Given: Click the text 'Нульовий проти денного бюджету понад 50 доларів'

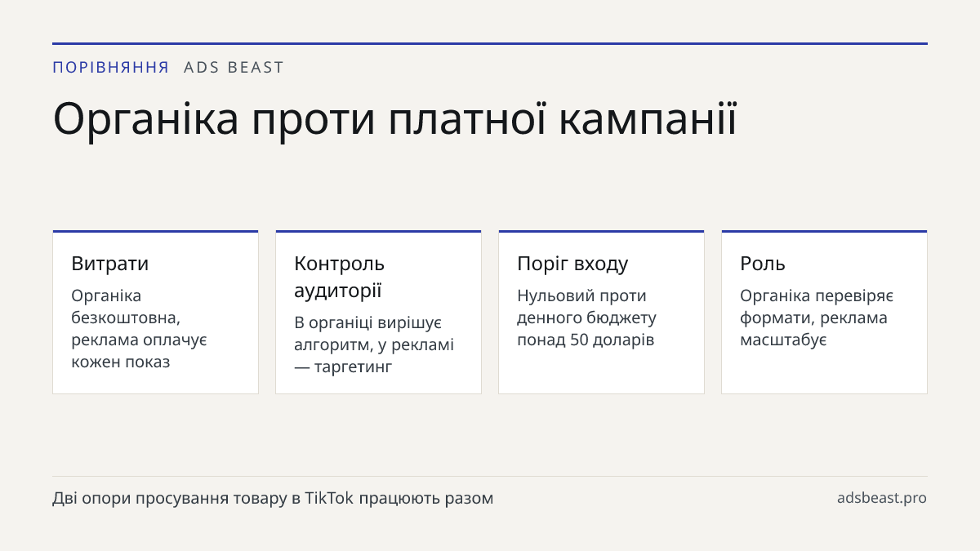Looking at the screenshot, I should [586, 318].
